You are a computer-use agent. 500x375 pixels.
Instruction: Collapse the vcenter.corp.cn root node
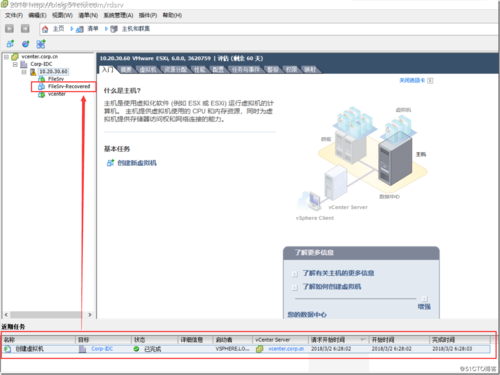[x=6, y=57]
